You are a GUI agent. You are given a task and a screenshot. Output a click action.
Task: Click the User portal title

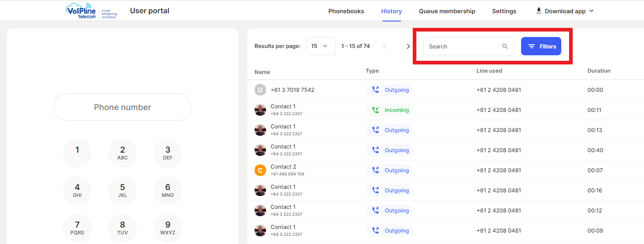tap(149, 11)
